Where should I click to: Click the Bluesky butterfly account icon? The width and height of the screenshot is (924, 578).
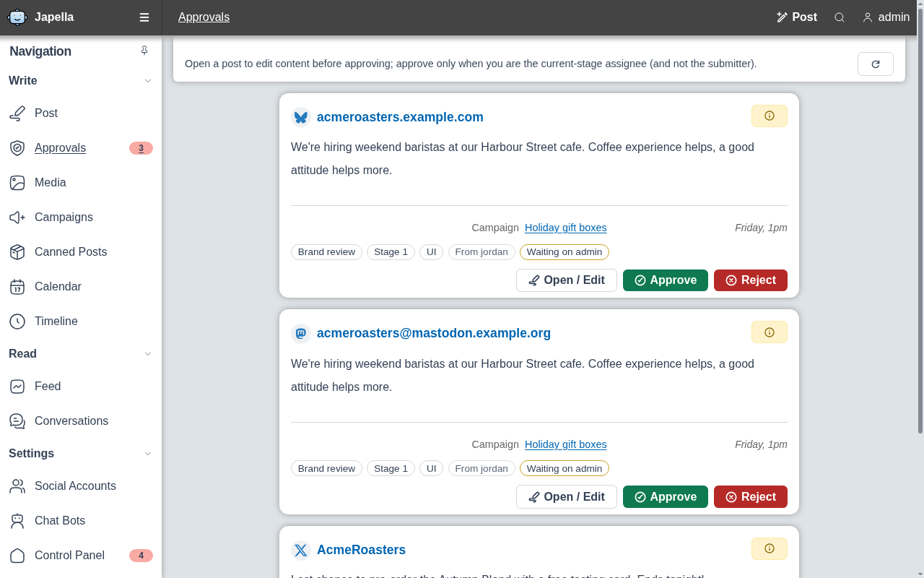(301, 117)
